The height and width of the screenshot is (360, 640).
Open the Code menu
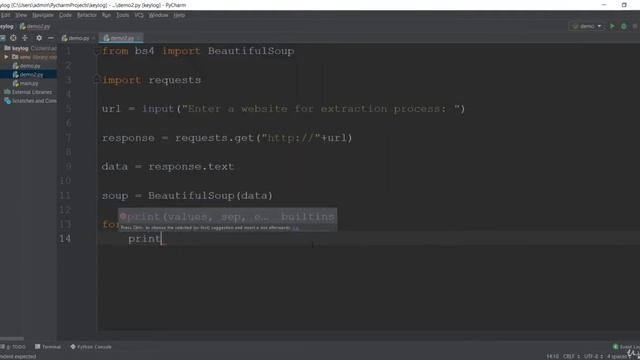coord(65,15)
